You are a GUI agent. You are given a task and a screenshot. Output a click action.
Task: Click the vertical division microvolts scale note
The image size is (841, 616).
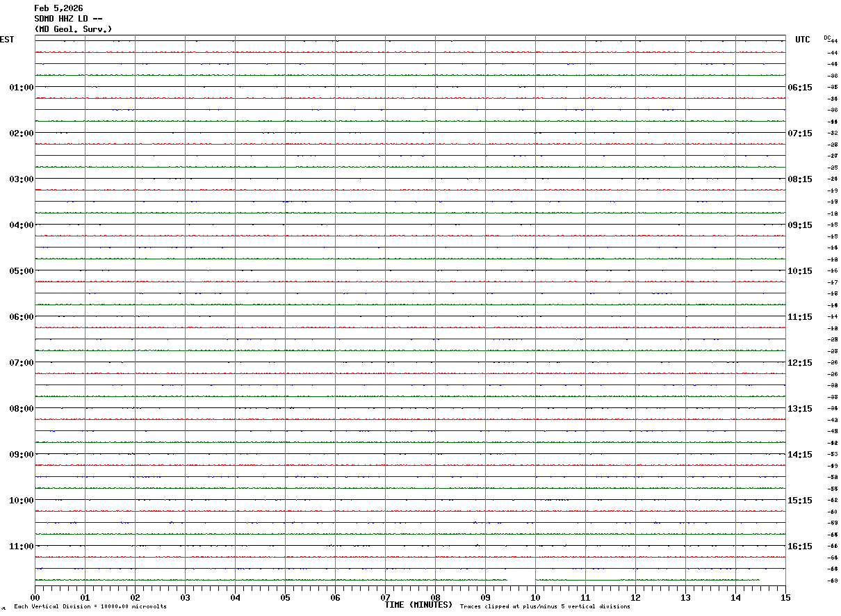[90, 607]
